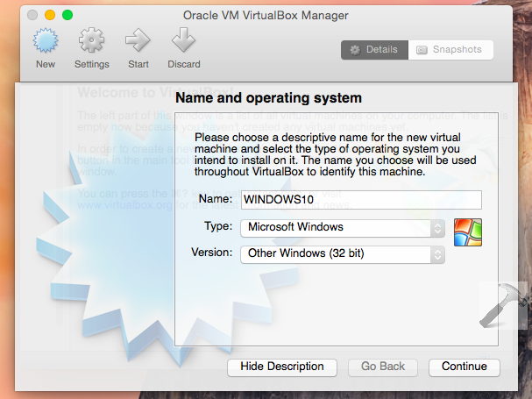Click the New virtual machine icon
Image resolution: width=532 pixels, height=399 pixels.
tap(46, 40)
